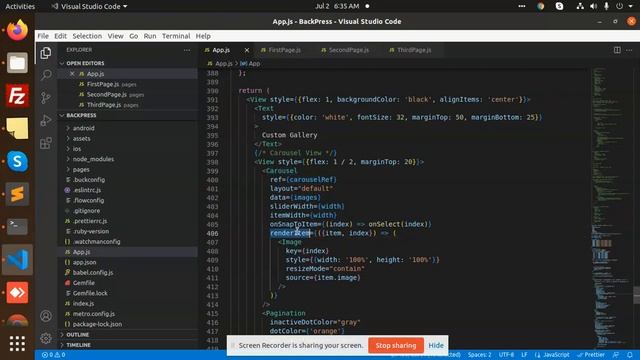Click Activities in the top bar
This screenshot has width=640, height=360.
(20, 6)
